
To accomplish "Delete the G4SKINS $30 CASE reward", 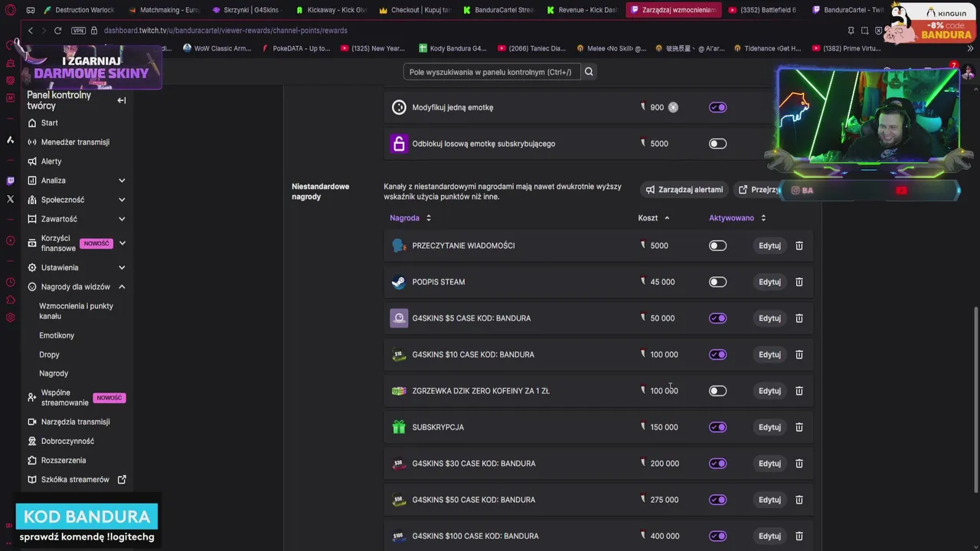I will coord(799,464).
